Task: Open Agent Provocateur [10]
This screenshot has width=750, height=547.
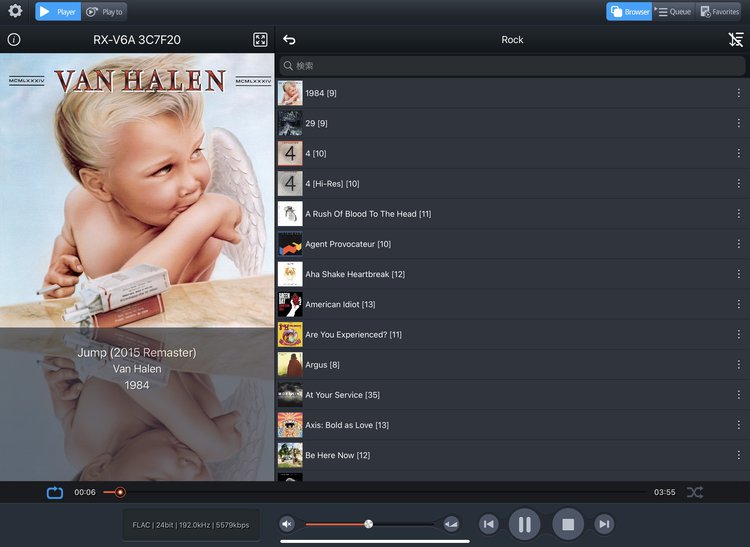Action: [x=512, y=243]
